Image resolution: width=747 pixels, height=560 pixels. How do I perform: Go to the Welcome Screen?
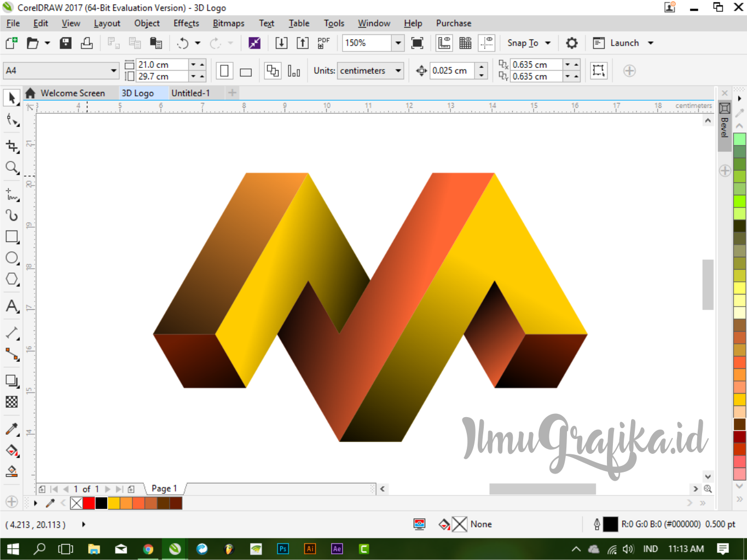72,93
